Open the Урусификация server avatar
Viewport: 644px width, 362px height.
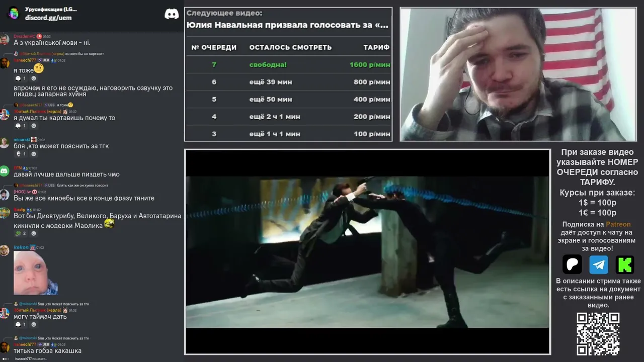click(x=14, y=13)
